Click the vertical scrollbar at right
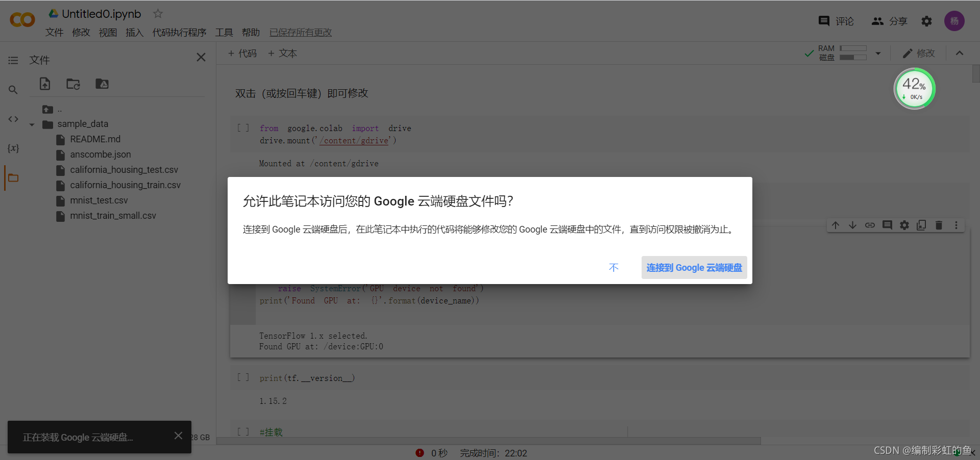The width and height of the screenshot is (980, 460). point(976,73)
